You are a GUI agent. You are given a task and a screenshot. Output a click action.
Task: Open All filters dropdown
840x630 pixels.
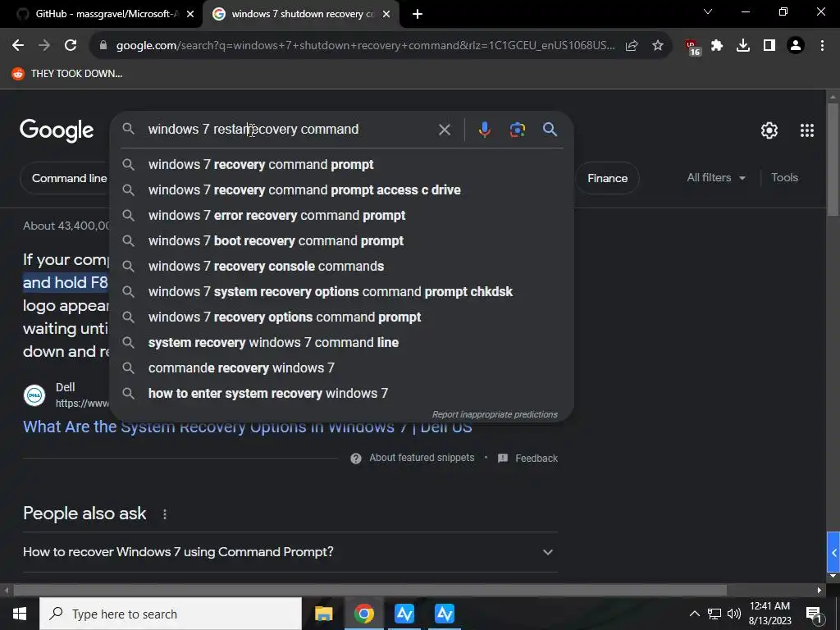(x=716, y=178)
